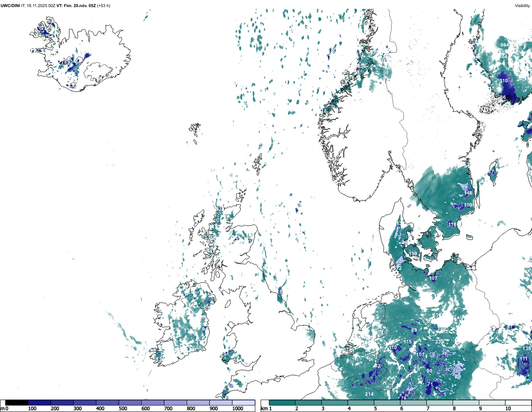The width and height of the screenshot is (532, 412).
Task: Click the '109' value label in Sweden
Action: click(x=468, y=205)
